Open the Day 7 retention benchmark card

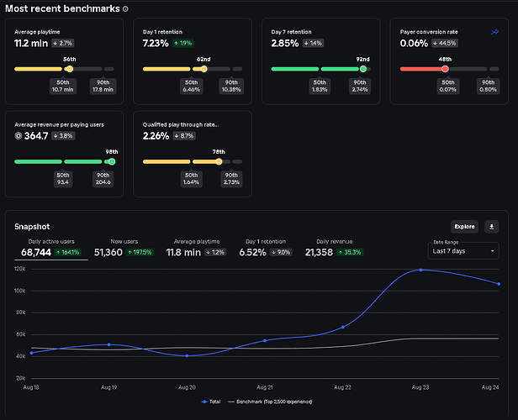tap(320, 61)
